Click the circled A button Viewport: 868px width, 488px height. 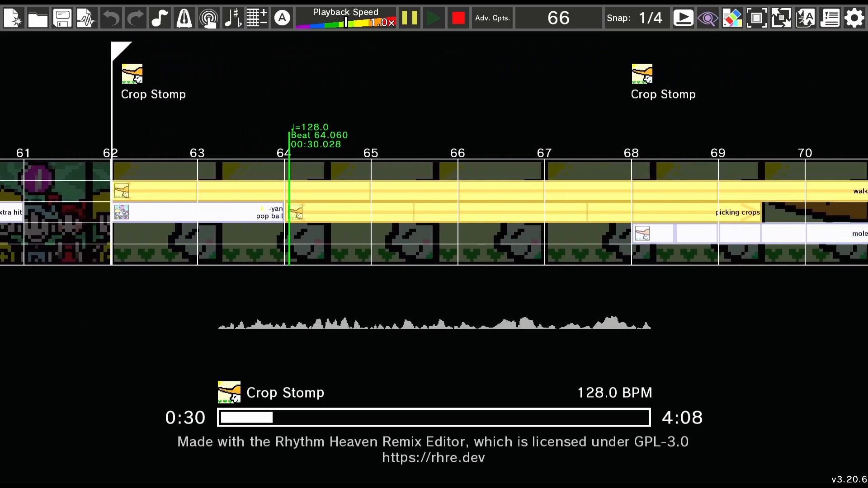[282, 19]
